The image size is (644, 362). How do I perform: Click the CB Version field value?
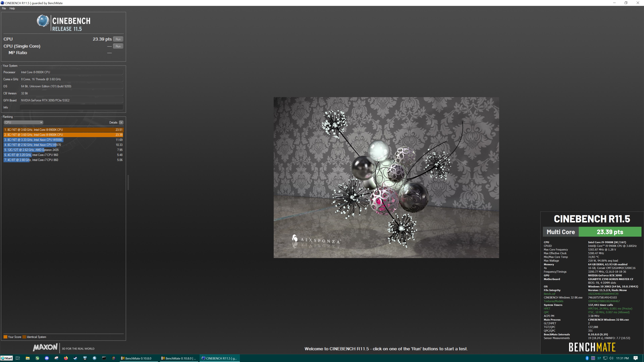(x=71, y=94)
